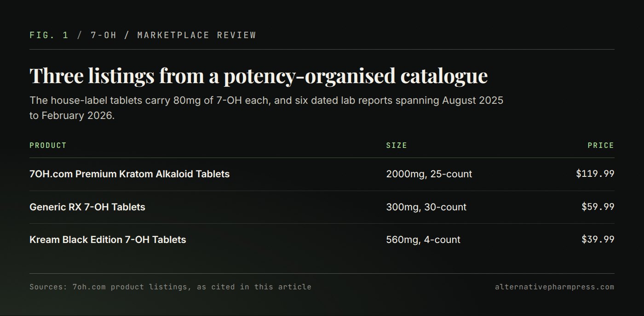
Task: Click Generic RX 7-OH Tablets row name
Action: click(x=87, y=207)
